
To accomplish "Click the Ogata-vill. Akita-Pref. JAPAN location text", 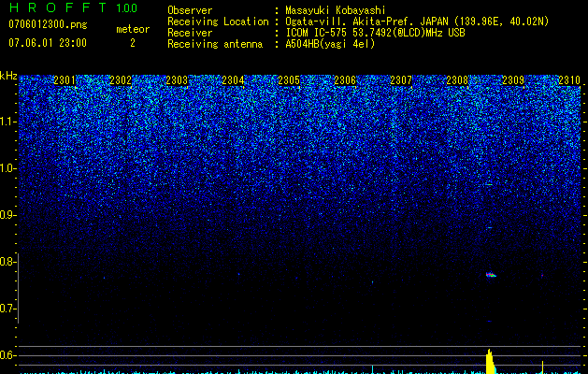I will [x=366, y=22].
